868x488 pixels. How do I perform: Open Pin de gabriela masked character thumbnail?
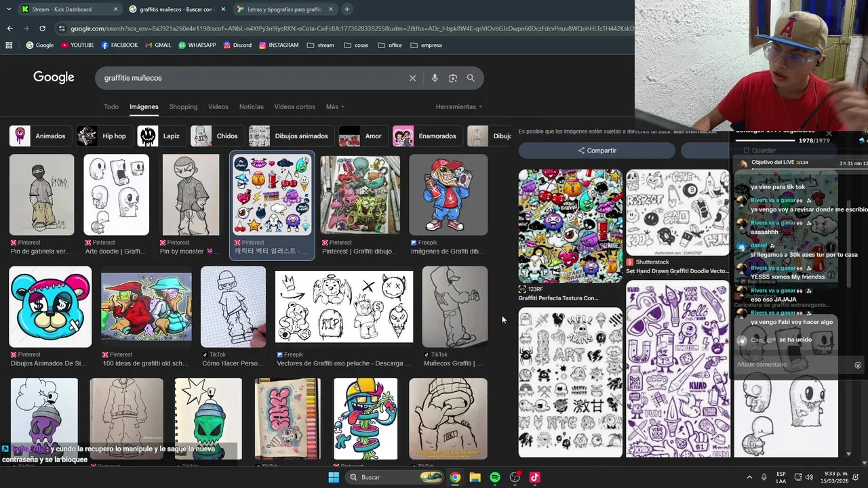tap(41, 195)
